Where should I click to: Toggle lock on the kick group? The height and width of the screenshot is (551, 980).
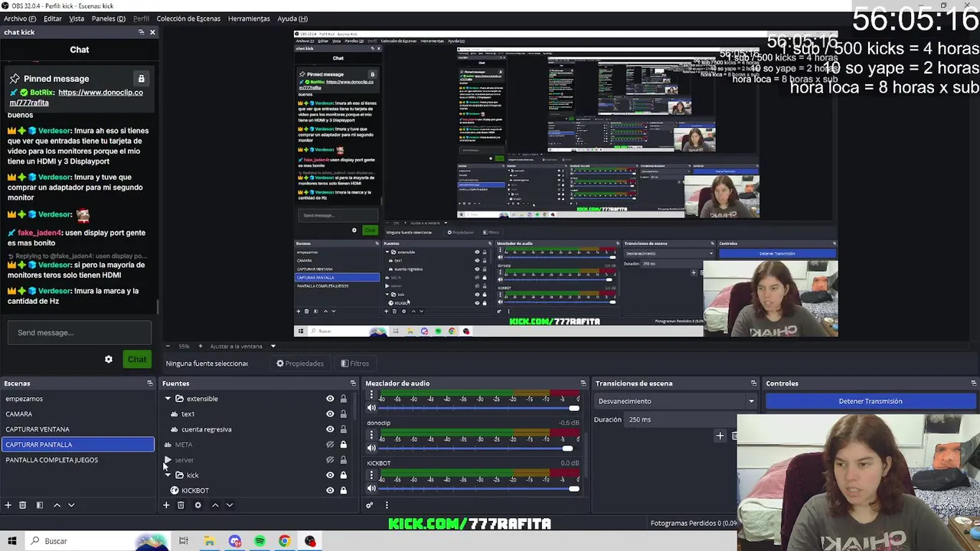(343, 475)
